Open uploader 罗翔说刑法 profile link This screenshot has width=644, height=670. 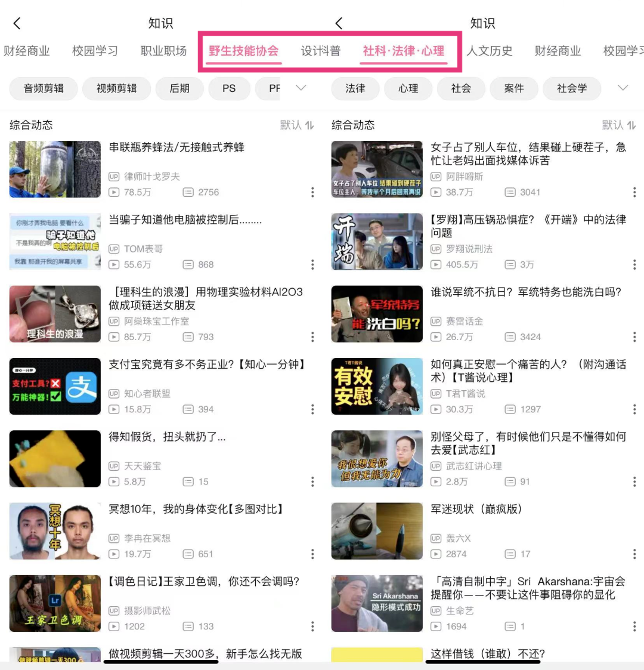pyautogui.click(x=469, y=249)
